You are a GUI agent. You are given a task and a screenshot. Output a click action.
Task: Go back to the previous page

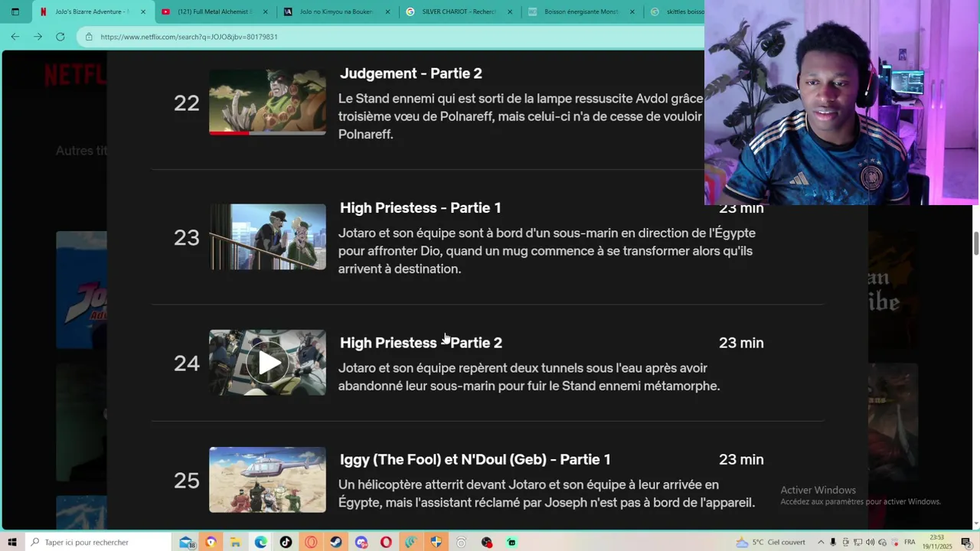(x=15, y=37)
